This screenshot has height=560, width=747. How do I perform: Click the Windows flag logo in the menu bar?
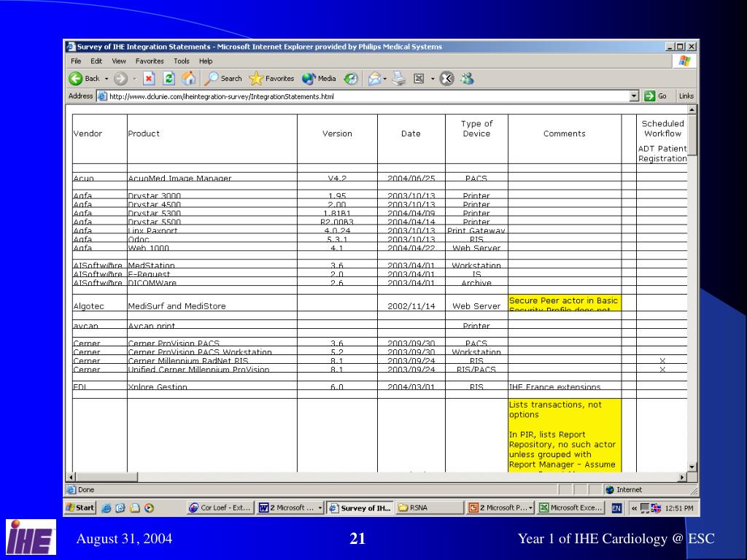[x=684, y=61]
